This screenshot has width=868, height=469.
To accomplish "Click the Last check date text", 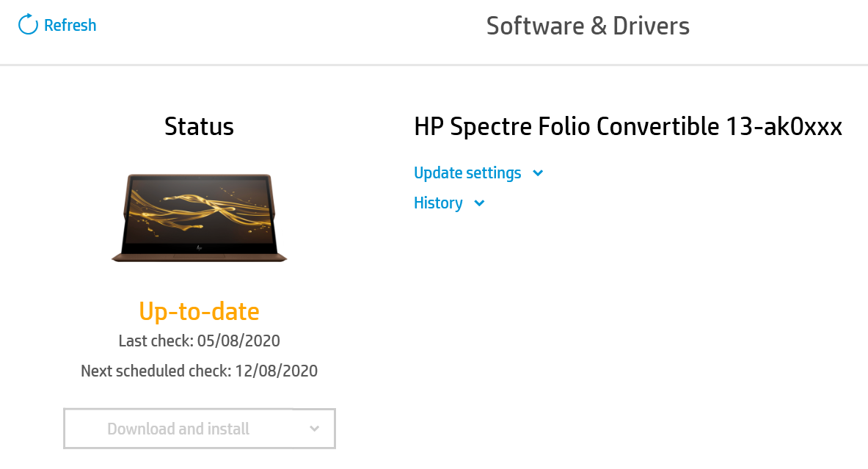I will 199,341.
